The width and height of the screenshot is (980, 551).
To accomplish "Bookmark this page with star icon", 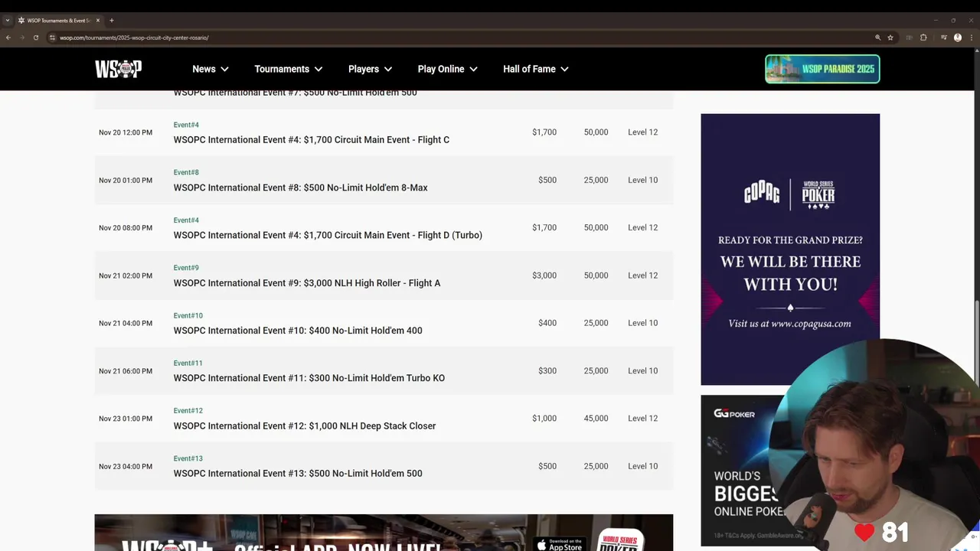I will point(890,37).
